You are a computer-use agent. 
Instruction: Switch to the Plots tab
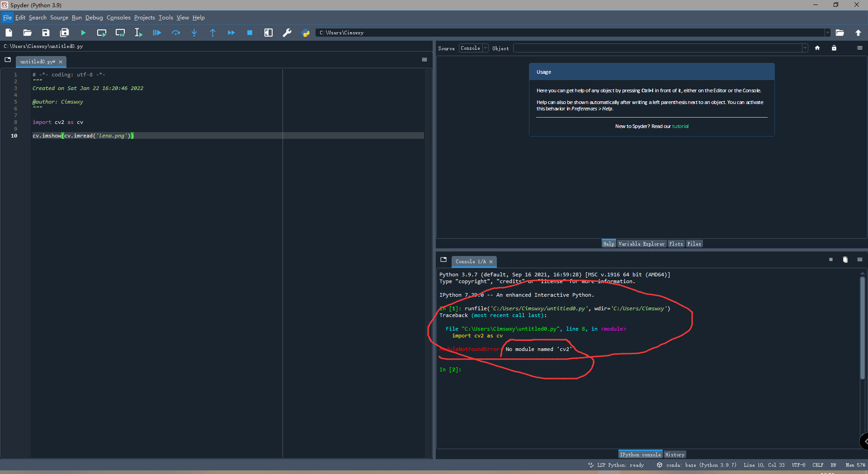click(676, 244)
